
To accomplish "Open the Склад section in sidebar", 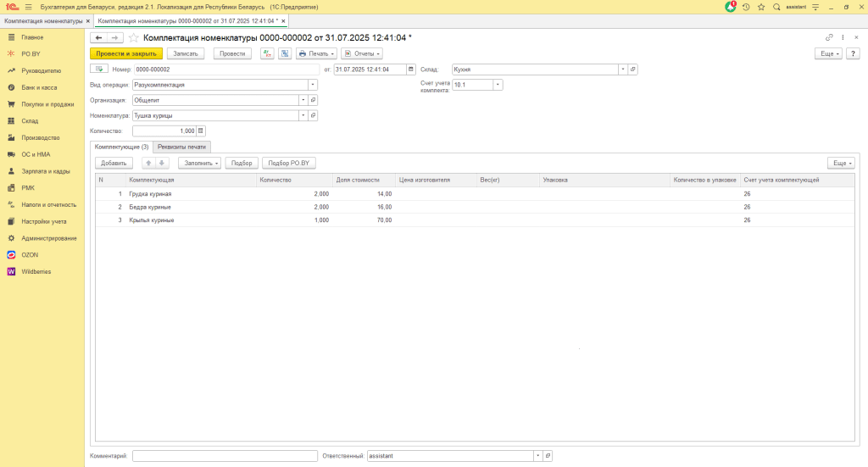I will [x=30, y=120].
